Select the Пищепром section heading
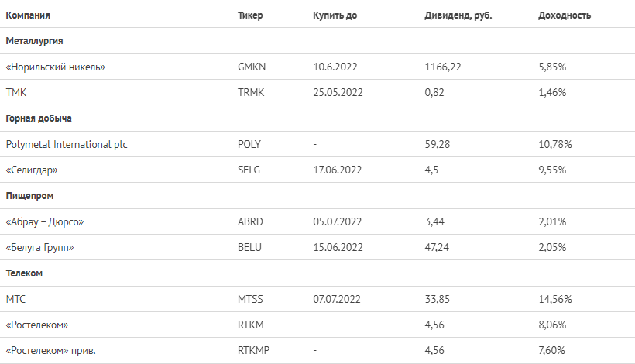635x364 pixels. [29, 196]
